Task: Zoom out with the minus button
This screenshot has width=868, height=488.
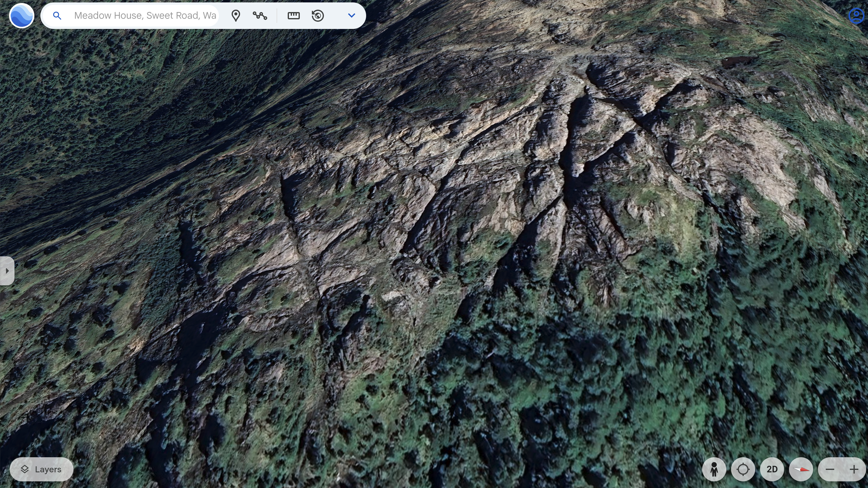Action: tap(830, 469)
